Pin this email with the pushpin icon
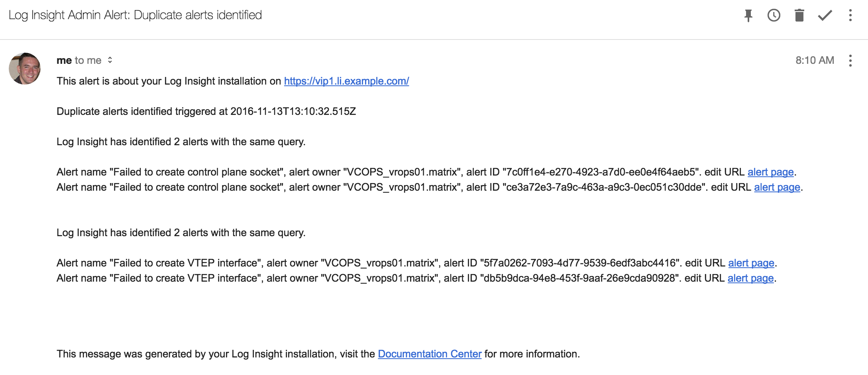 coord(748,16)
